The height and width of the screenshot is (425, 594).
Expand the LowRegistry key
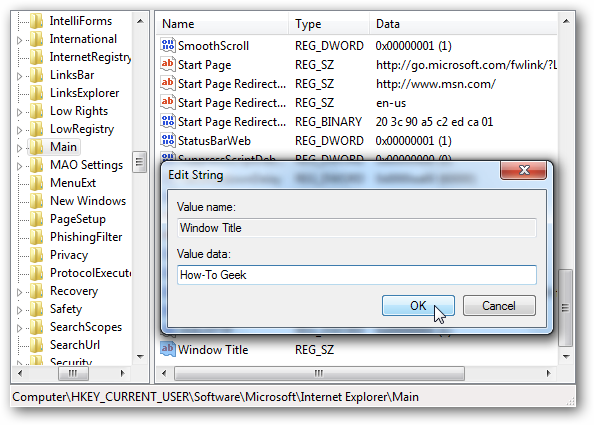coord(20,130)
